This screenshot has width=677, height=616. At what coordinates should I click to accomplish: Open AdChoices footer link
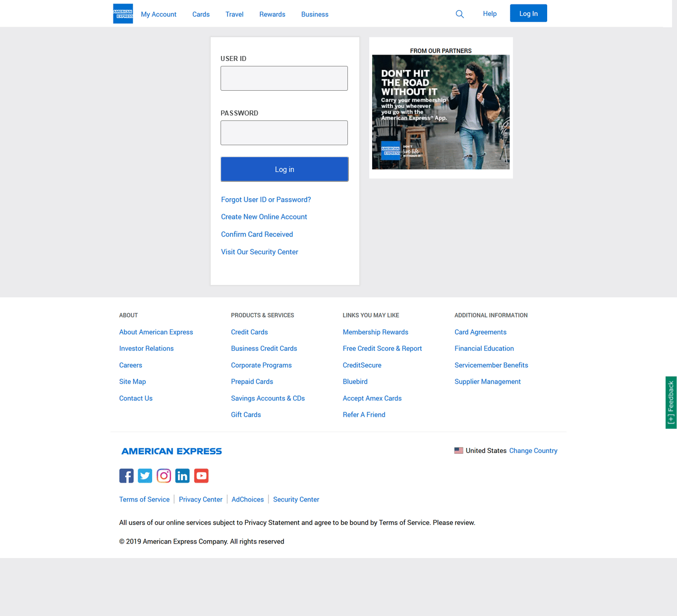248,500
